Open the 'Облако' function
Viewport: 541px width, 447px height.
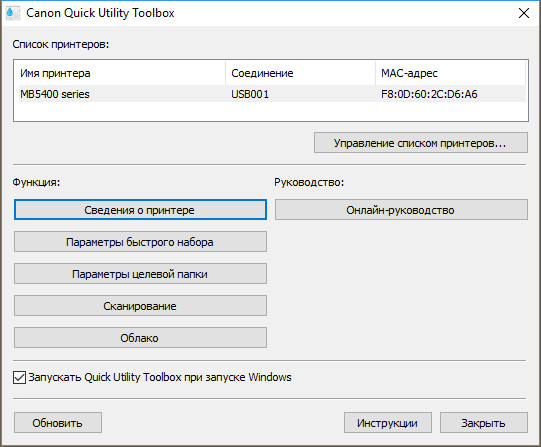click(x=140, y=338)
